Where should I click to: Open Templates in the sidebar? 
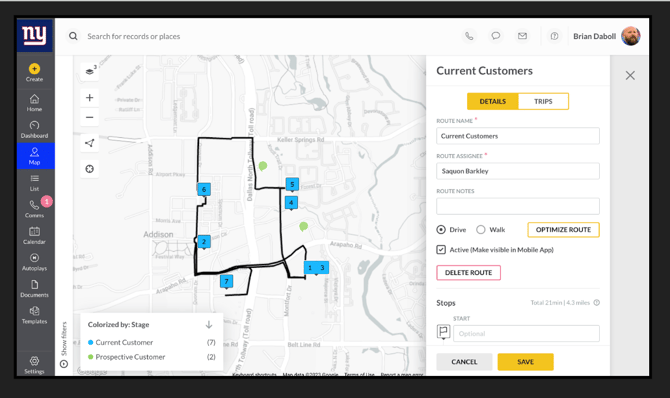[x=34, y=315]
